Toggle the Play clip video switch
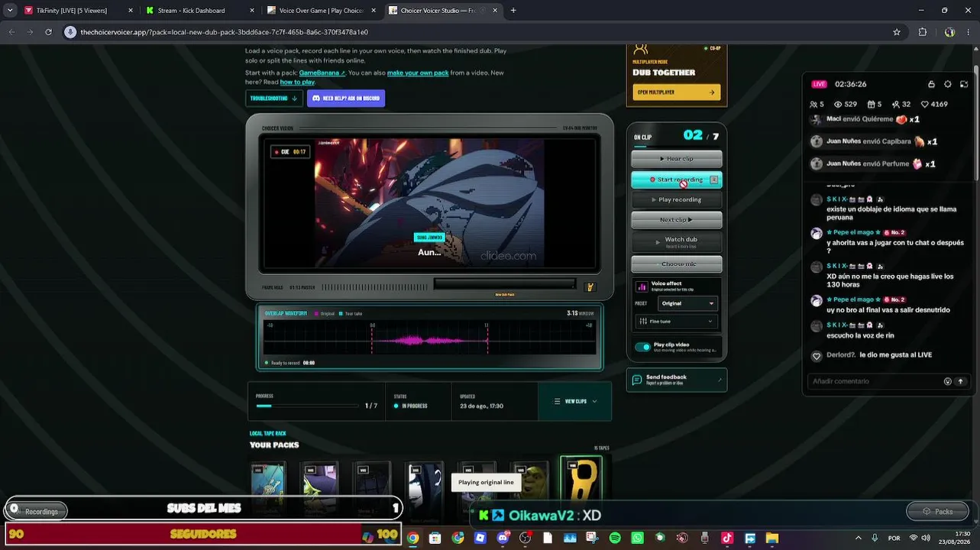The width and height of the screenshot is (980, 550). tap(643, 347)
